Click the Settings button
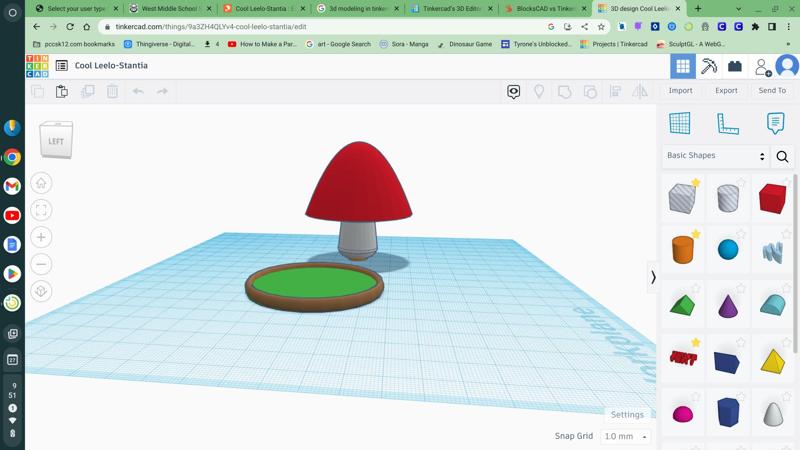The height and width of the screenshot is (450, 800). (627, 414)
